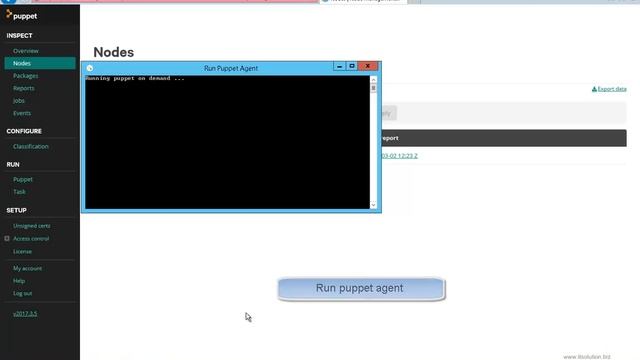Open the License page
Image resolution: width=640 pixels, height=360 pixels.
coord(22,251)
